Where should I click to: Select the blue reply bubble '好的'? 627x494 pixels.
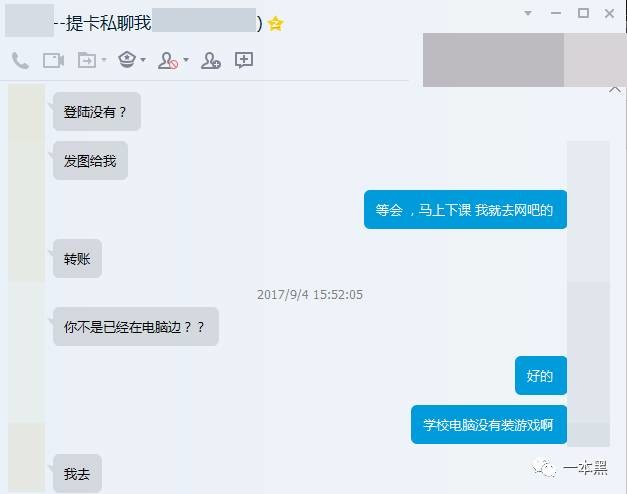click(x=541, y=376)
